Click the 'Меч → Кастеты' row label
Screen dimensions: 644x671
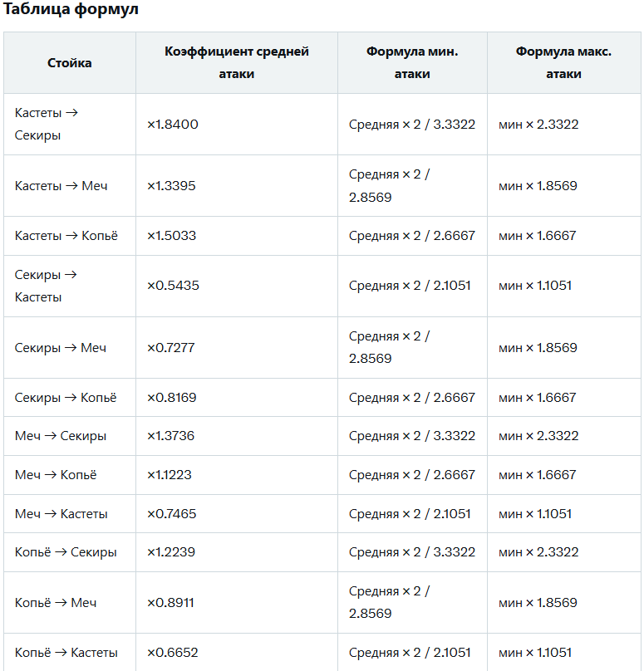(61, 514)
